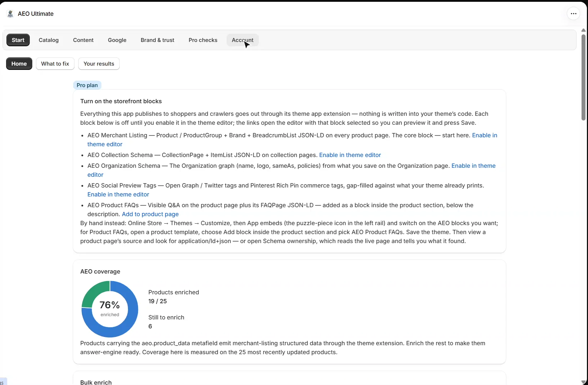Screen dimensions: 588x385
Task: Select the Start tab
Action: (x=18, y=40)
